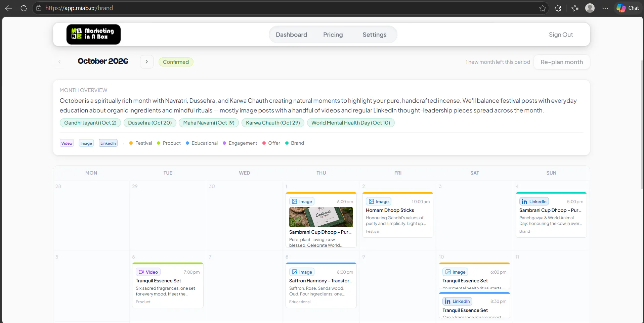Advance to next month with chevron

tap(147, 62)
